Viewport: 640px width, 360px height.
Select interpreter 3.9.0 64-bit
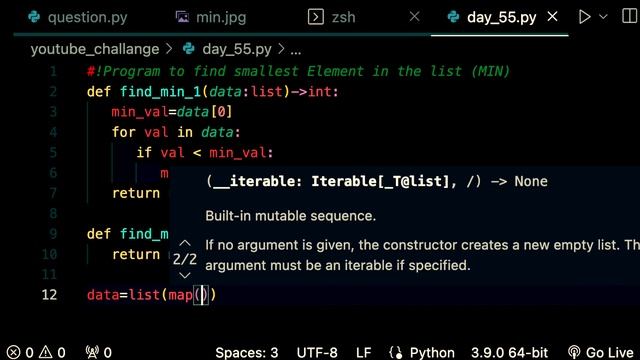509,353
